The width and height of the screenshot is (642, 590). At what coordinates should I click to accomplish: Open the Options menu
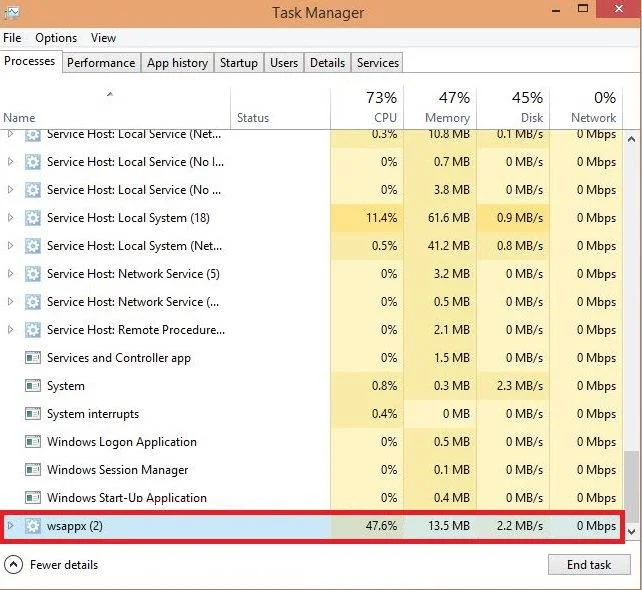pyautogui.click(x=56, y=38)
